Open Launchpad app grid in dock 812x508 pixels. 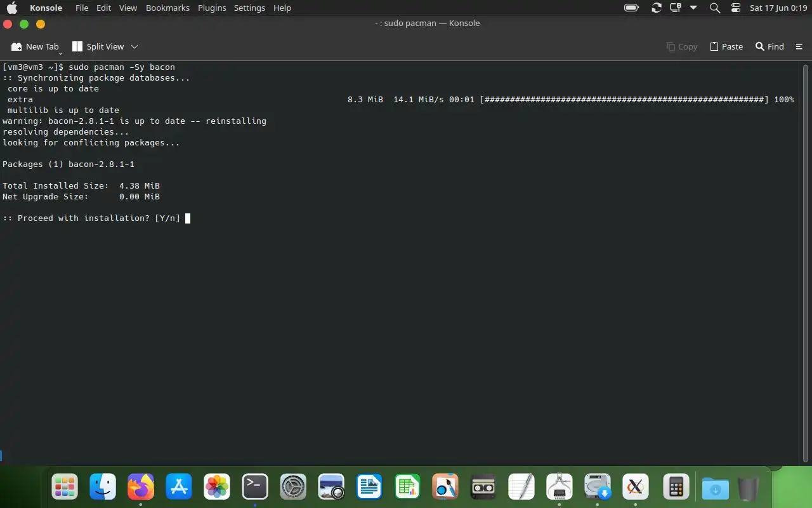[x=65, y=487]
